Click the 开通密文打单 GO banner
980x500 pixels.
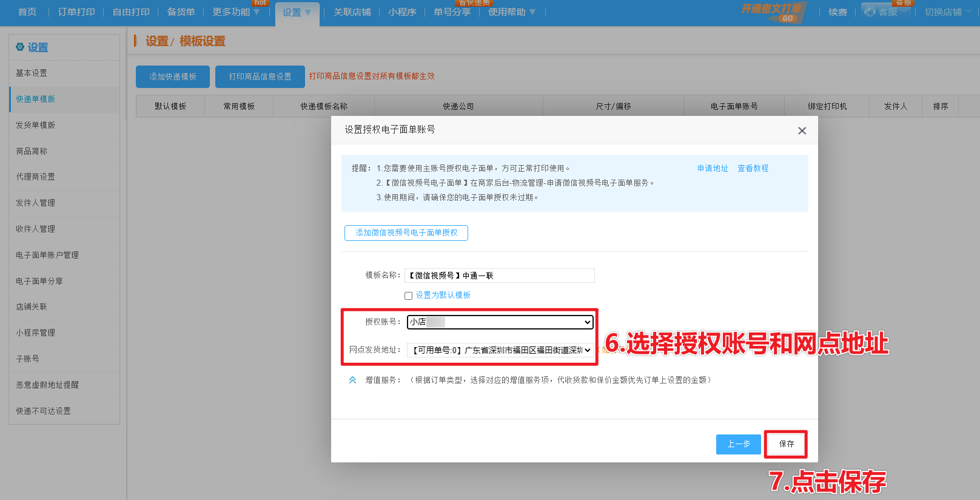pos(773,12)
